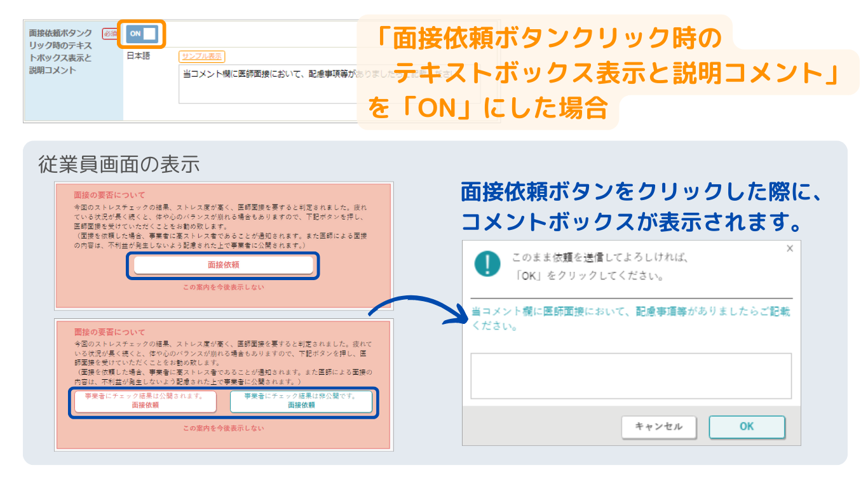Click lower panel's この案内を今後表示しない link
This screenshot has width=868, height=484.
[x=223, y=428]
